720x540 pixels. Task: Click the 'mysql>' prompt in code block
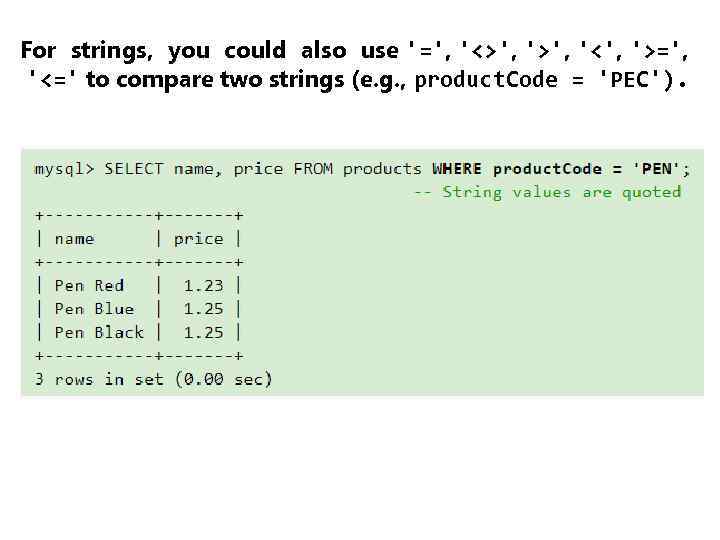point(64,169)
